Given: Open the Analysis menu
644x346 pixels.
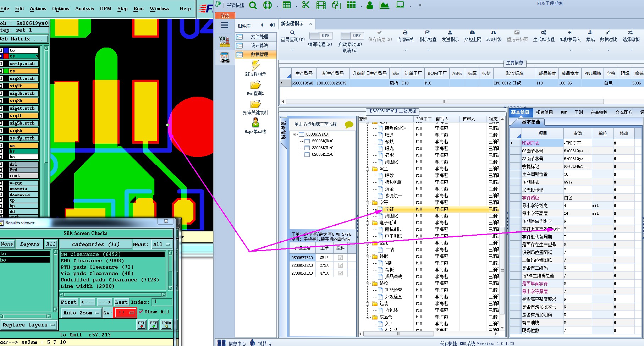Looking at the screenshot, I should click(x=84, y=9).
